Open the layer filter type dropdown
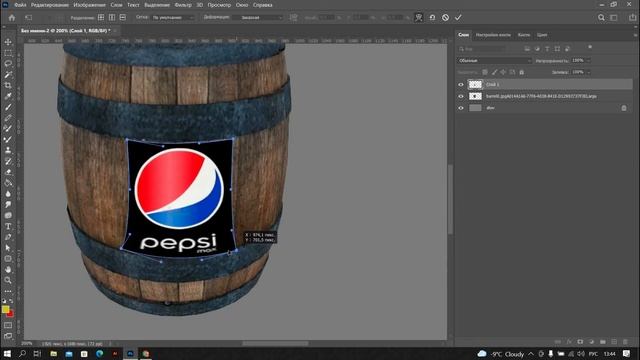This screenshot has width=640, height=360. pos(483,49)
